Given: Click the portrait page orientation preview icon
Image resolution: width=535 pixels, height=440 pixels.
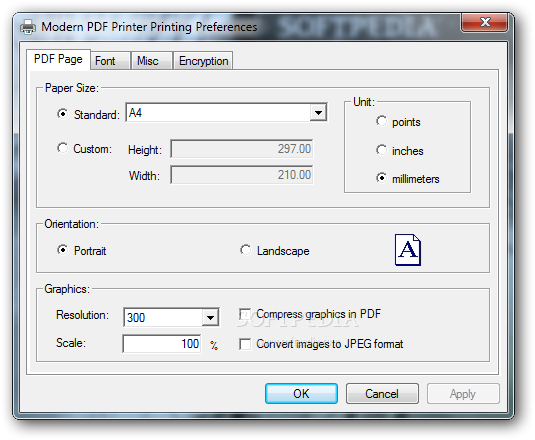Looking at the screenshot, I should tap(408, 250).
